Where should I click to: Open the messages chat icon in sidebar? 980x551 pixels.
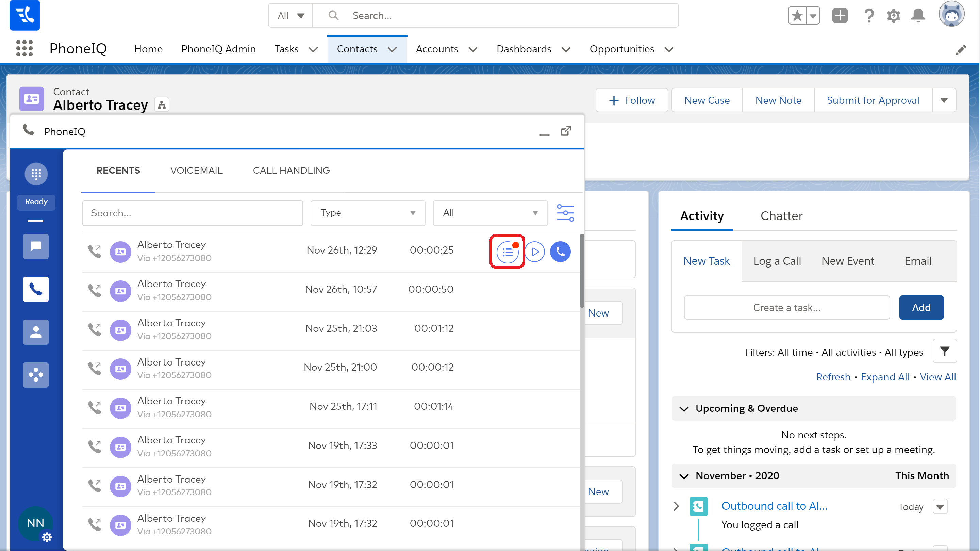point(36,246)
